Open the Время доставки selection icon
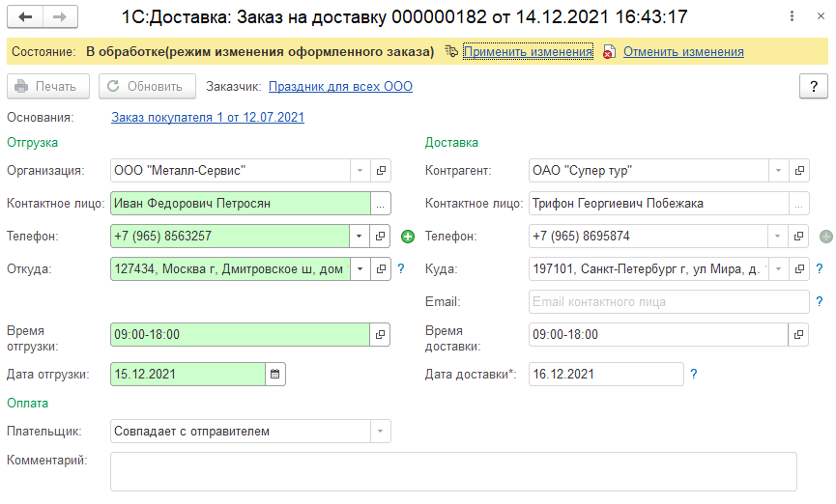Image resolution: width=836 pixels, height=504 pixels. pos(798,335)
